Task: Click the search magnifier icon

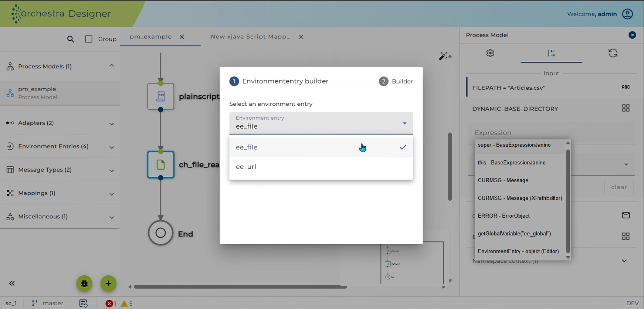Action: coord(71,39)
